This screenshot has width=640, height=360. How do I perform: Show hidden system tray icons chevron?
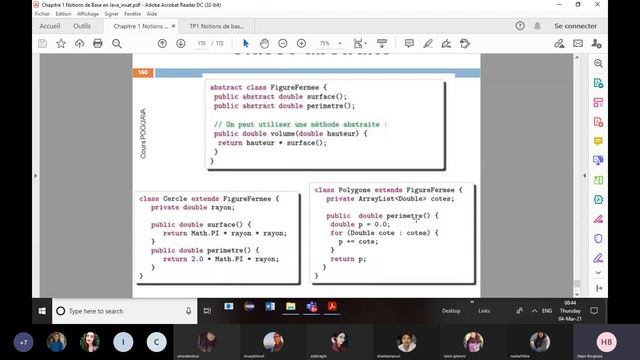click(534, 311)
